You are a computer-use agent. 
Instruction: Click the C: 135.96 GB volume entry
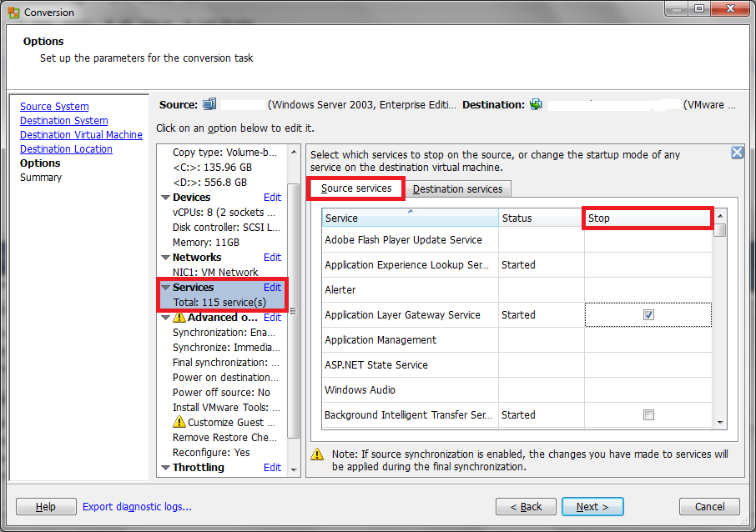212,168
